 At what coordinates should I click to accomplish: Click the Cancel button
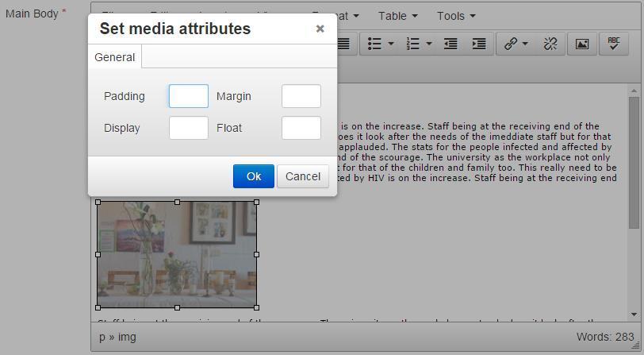303,176
